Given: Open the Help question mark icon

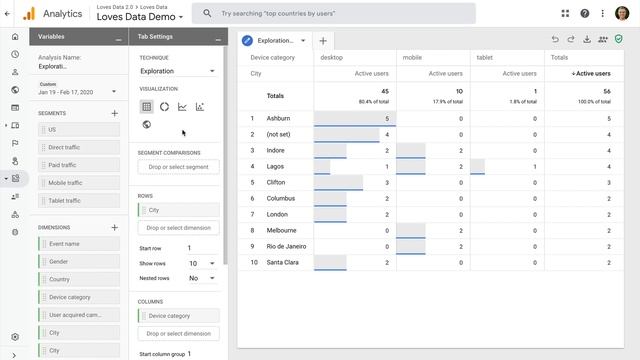Looking at the screenshot, I should click(584, 13).
